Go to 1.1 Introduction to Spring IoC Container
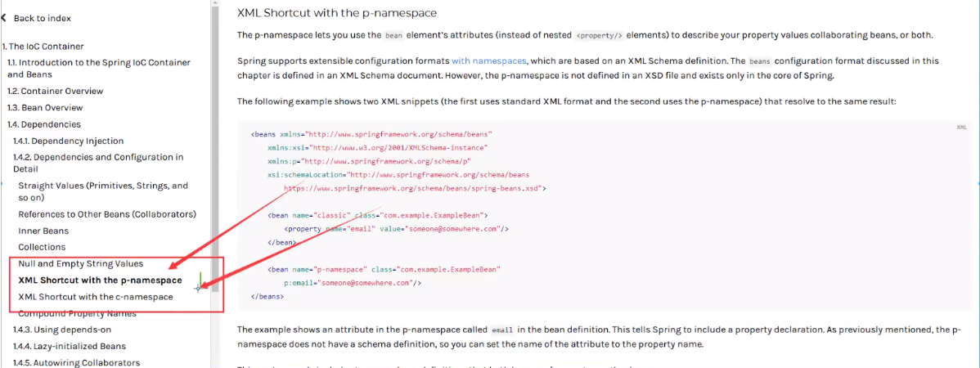980x368 pixels. [x=98, y=68]
